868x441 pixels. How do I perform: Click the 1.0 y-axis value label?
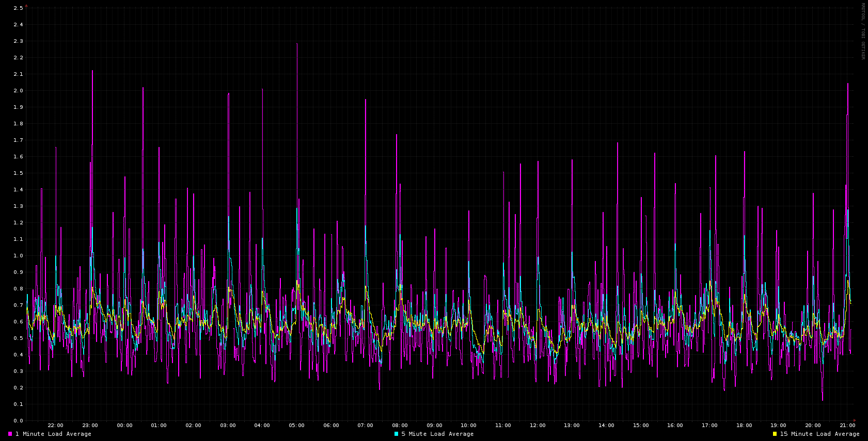[x=18, y=256]
